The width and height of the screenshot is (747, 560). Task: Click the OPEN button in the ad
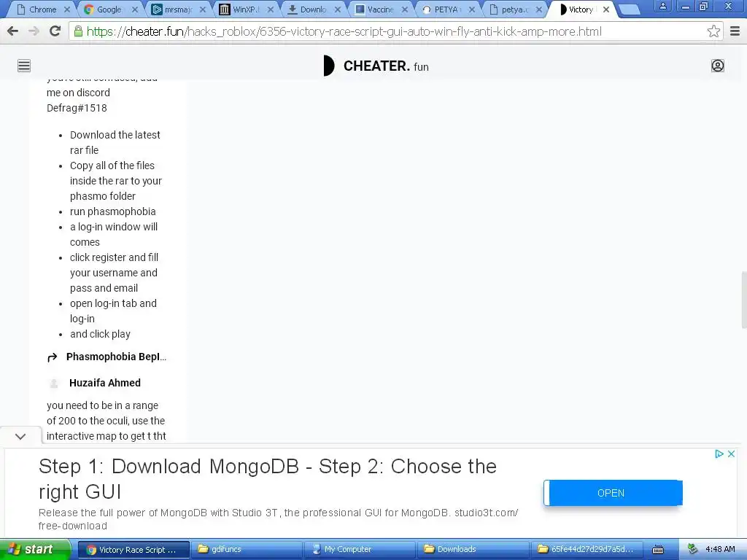(613, 493)
